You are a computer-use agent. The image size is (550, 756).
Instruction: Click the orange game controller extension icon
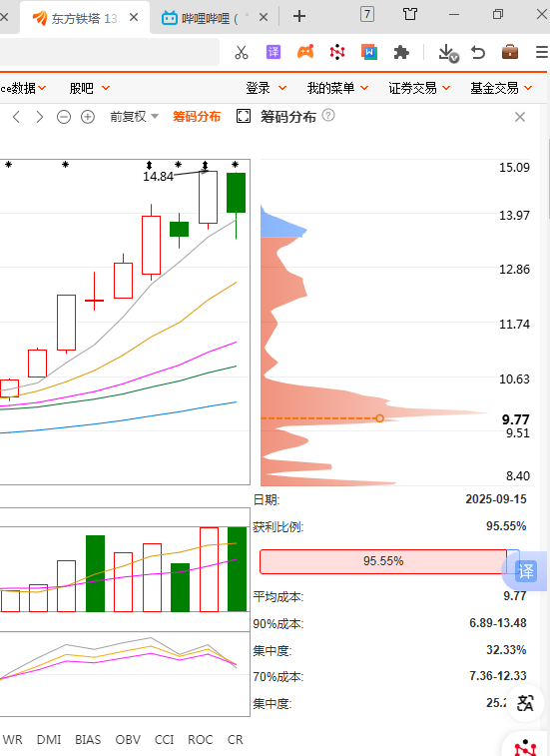click(x=305, y=52)
